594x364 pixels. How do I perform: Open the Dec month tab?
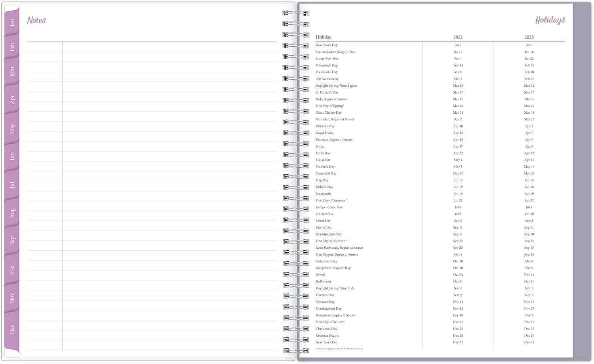(12, 329)
